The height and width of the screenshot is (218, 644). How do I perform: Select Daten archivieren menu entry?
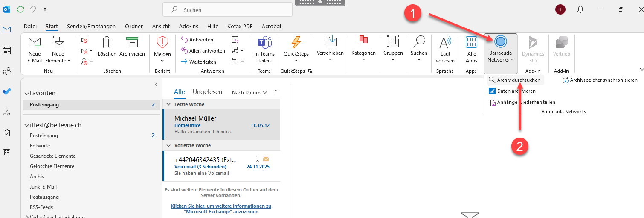(x=512, y=91)
